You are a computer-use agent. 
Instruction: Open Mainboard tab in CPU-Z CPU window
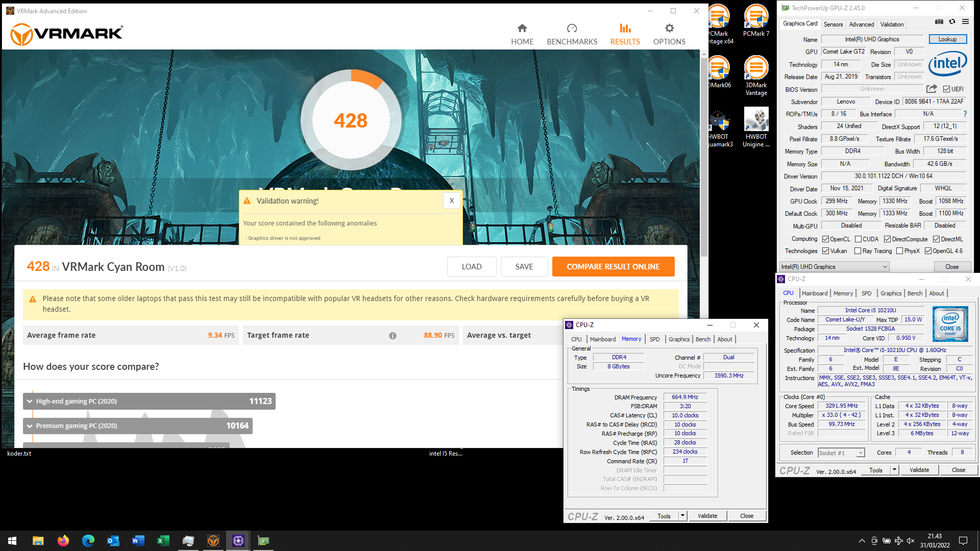(815, 293)
